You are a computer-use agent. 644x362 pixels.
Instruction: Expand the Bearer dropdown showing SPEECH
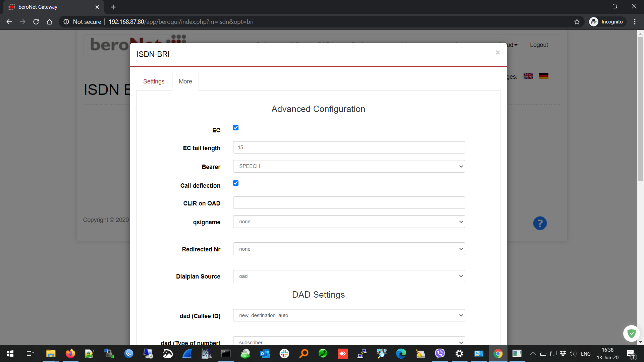coord(349,166)
